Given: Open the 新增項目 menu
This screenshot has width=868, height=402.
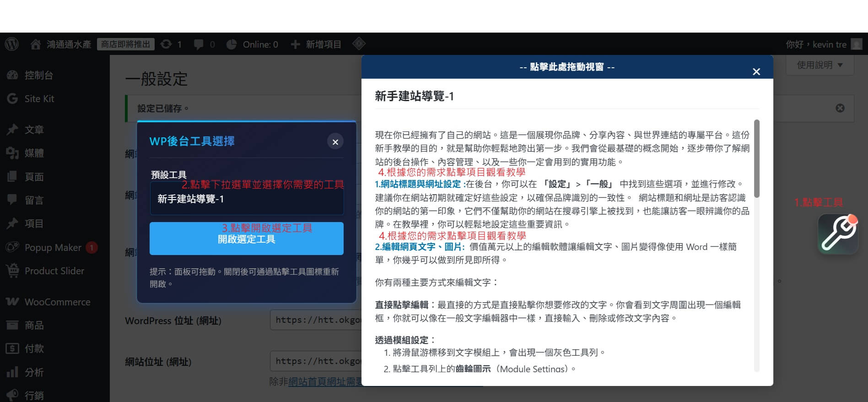Looking at the screenshot, I should coord(323,44).
